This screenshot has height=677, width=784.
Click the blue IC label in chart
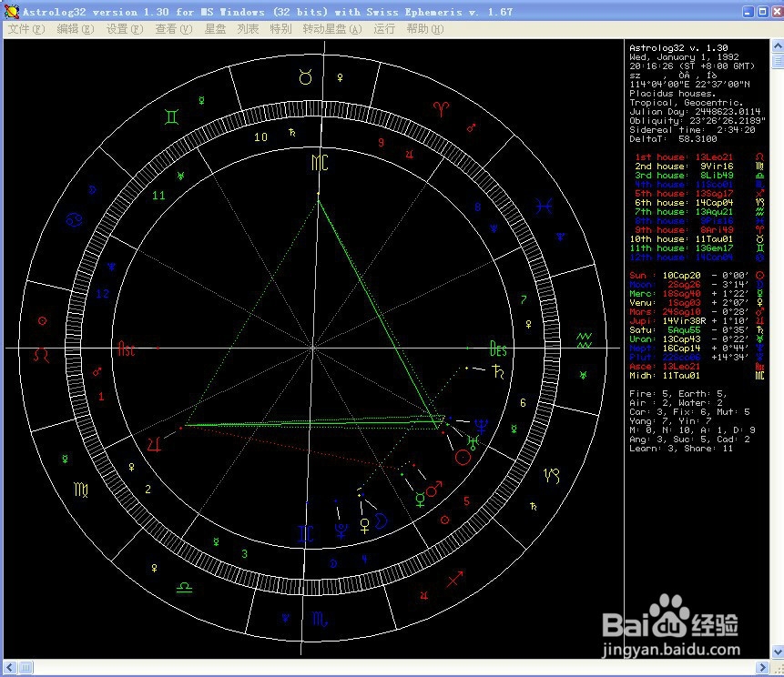click(x=306, y=534)
